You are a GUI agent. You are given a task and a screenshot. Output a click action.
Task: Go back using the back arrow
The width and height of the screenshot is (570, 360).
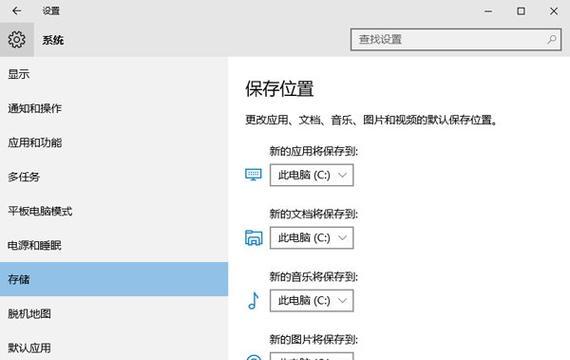[16, 11]
